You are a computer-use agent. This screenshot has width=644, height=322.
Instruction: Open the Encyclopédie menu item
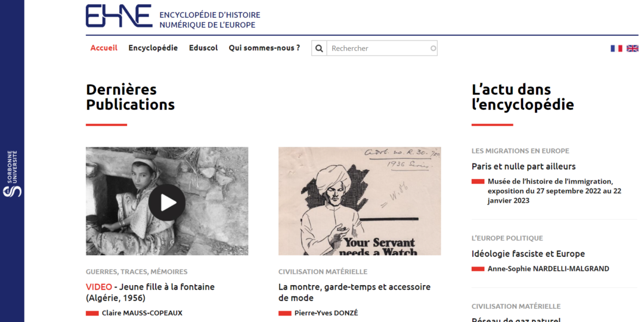153,48
